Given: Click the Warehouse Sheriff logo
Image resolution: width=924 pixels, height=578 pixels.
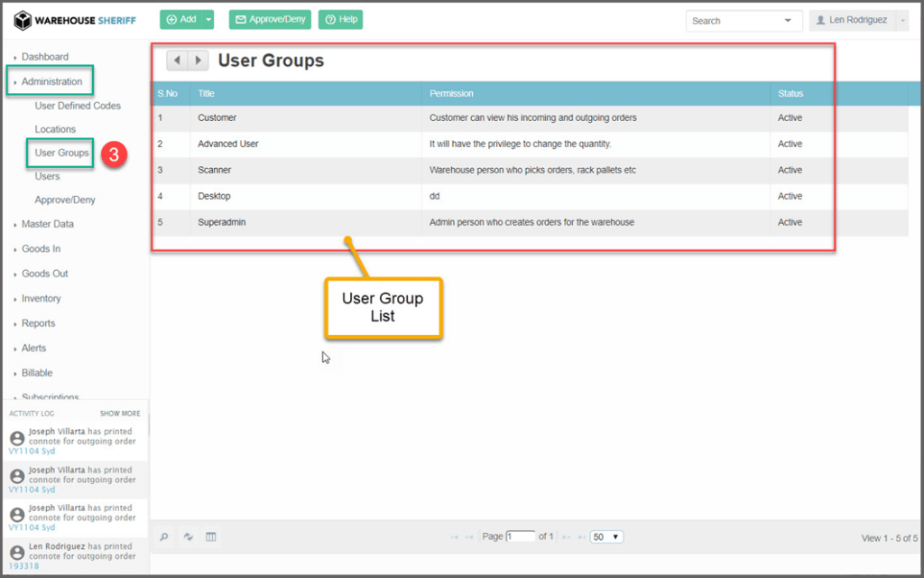Looking at the screenshot, I should 75,20.
